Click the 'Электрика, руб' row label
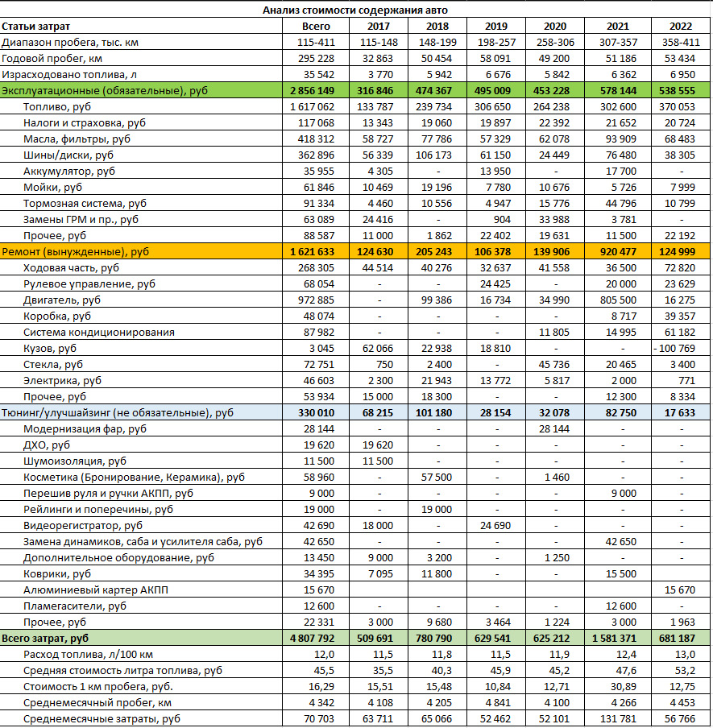This screenshot has height=728, width=713. 62,380
